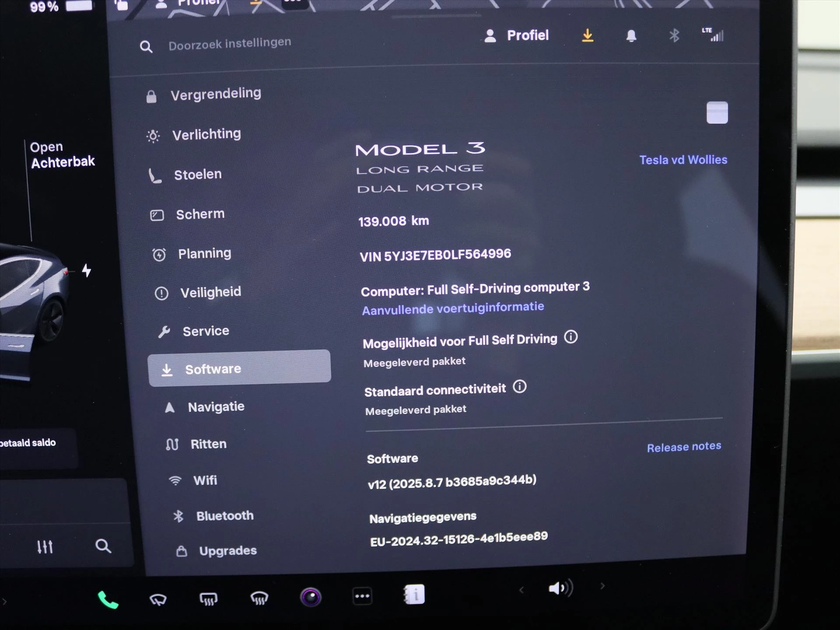Tap the odometer 139.008 km text

394,221
